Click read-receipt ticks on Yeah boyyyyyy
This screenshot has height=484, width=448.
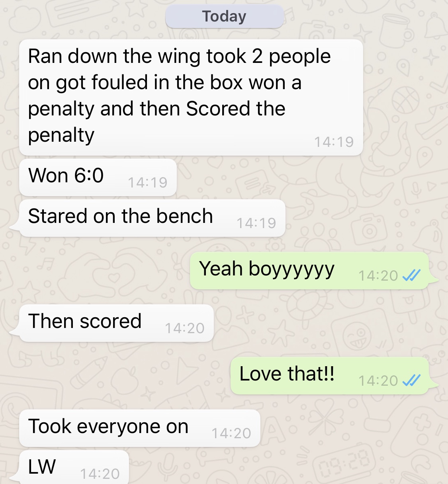[x=411, y=275]
